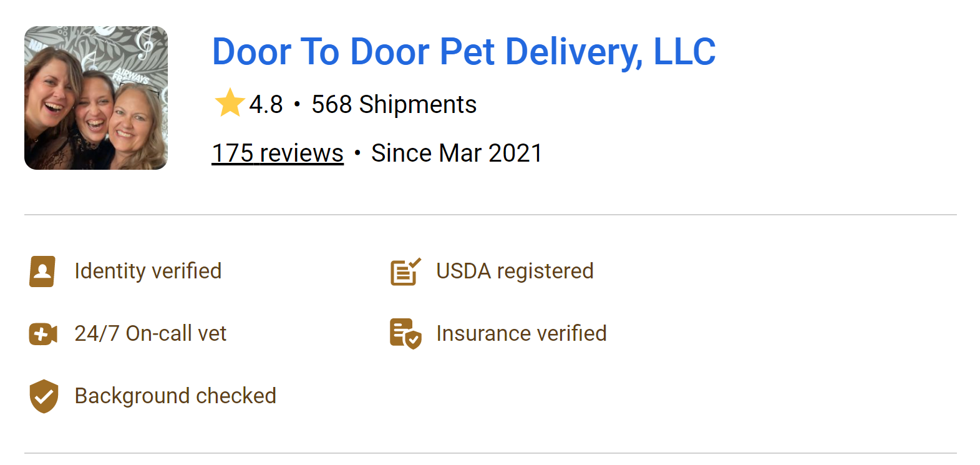Click the Since Mar 2021 label

click(x=457, y=153)
